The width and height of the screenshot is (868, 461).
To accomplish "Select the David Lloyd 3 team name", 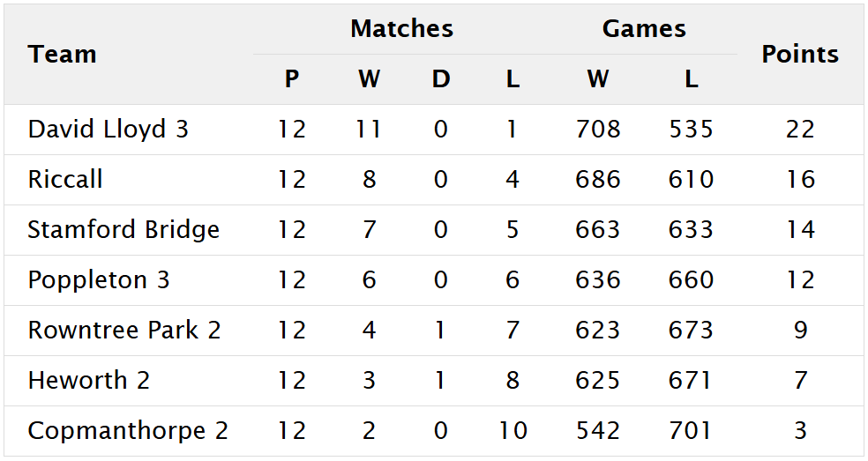I will click(x=108, y=130).
